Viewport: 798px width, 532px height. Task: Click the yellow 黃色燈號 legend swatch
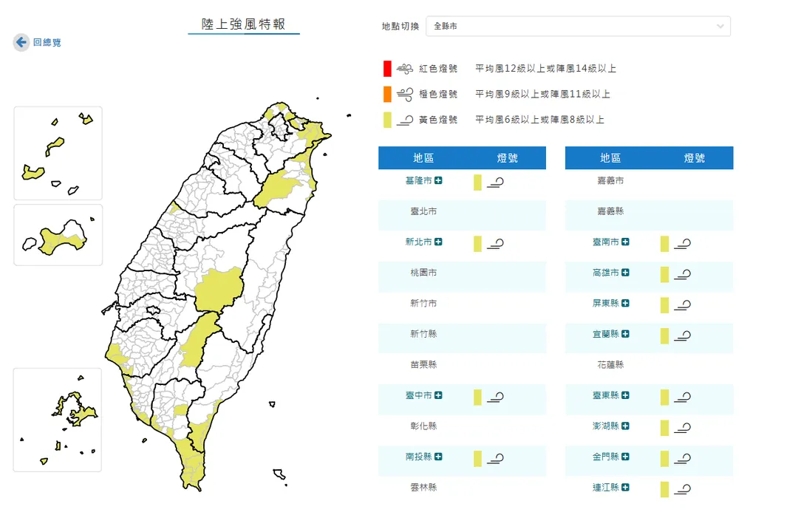click(387, 120)
